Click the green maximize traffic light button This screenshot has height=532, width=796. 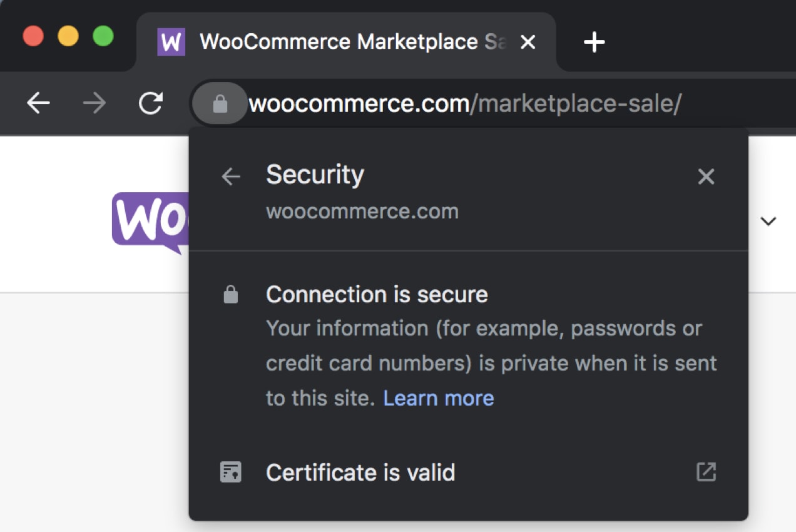pos(102,36)
